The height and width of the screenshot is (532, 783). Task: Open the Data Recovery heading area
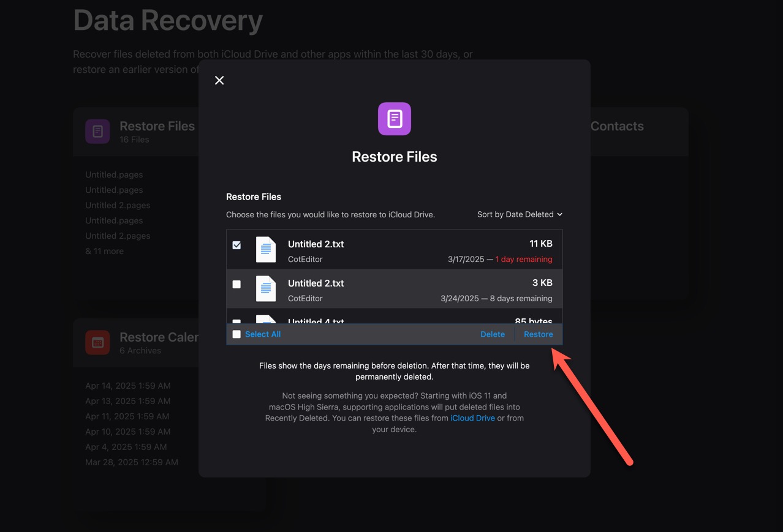click(x=167, y=20)
